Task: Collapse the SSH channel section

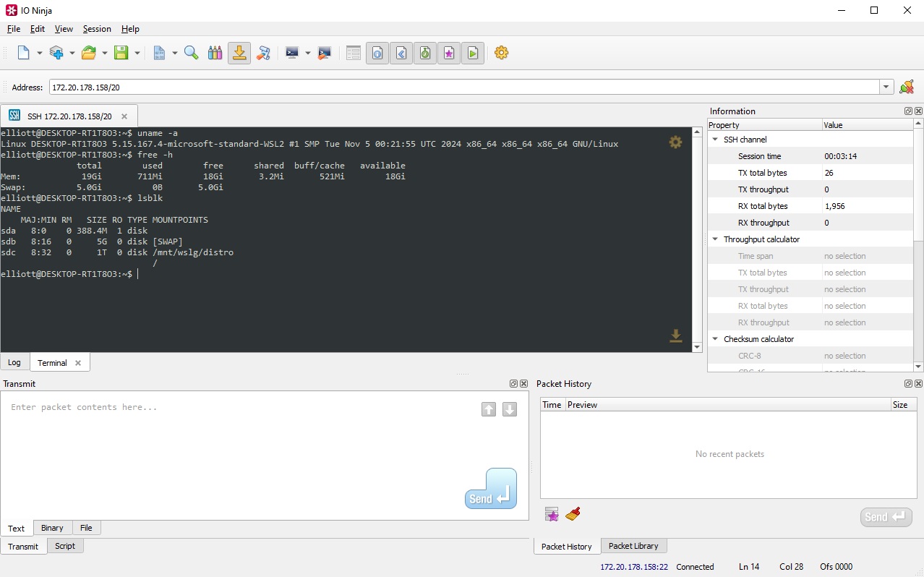Action: click(x=715, y=140)
